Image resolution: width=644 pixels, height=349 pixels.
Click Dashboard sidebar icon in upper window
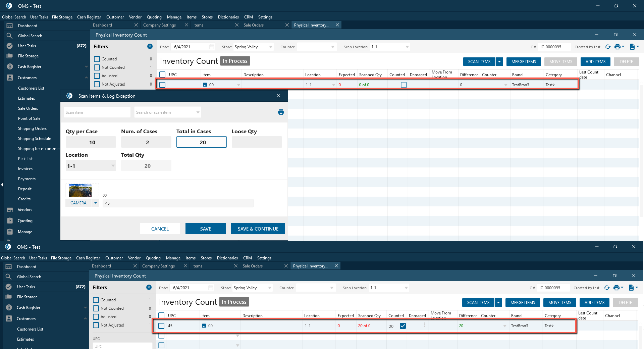click(x=9, y=26)
